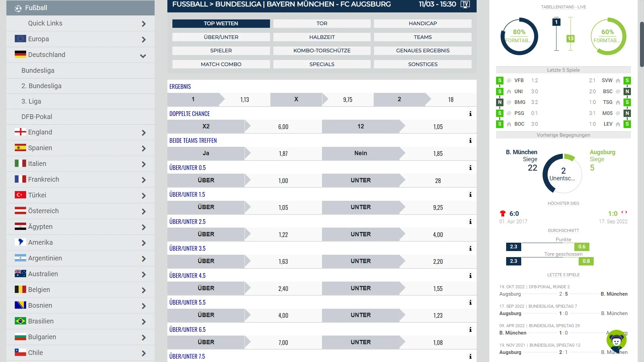The height and width of the screenshot is (362, 644).
Task: Click the 80% form gauge
Action: click(519, 36)
